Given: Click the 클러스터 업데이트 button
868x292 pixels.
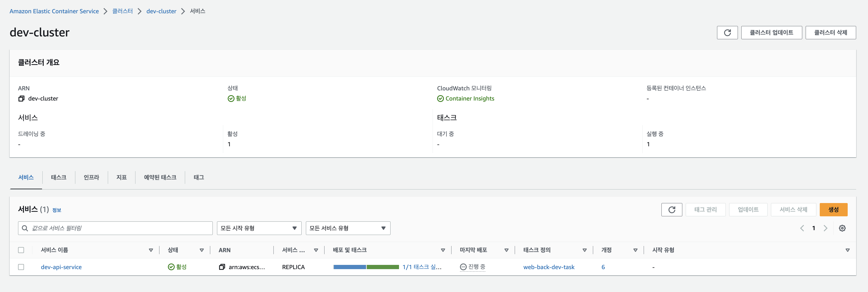Looking at the screenshot, I should (x=771, y=33).
